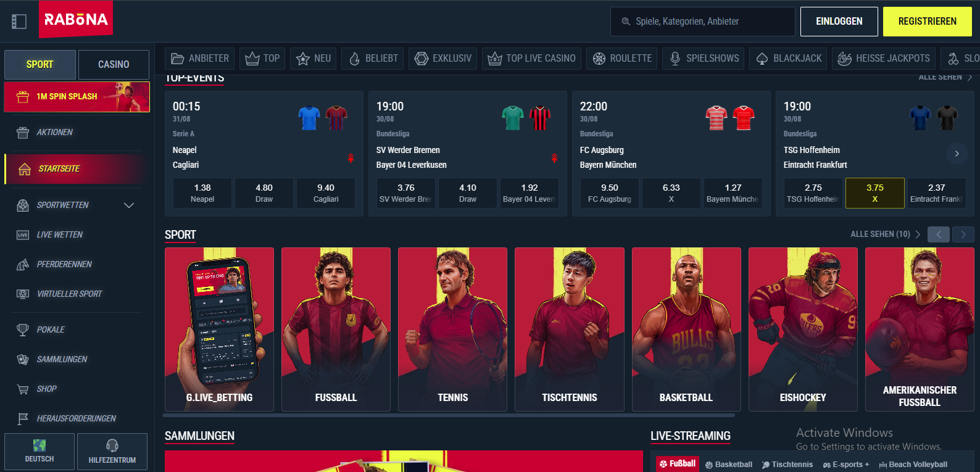The height and width of the screenshot is (472, 980).
Task: Open the Shop cart icon entry
Action: point(23,389)
